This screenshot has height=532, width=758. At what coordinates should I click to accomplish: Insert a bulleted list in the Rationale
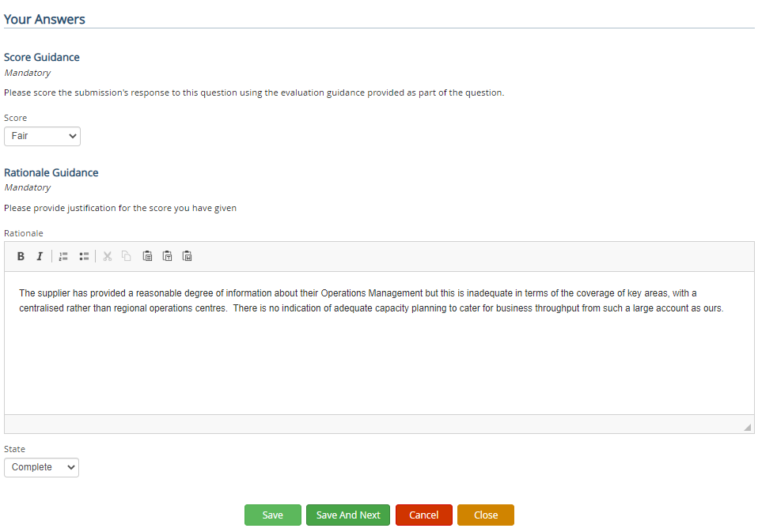click(84, 255)
